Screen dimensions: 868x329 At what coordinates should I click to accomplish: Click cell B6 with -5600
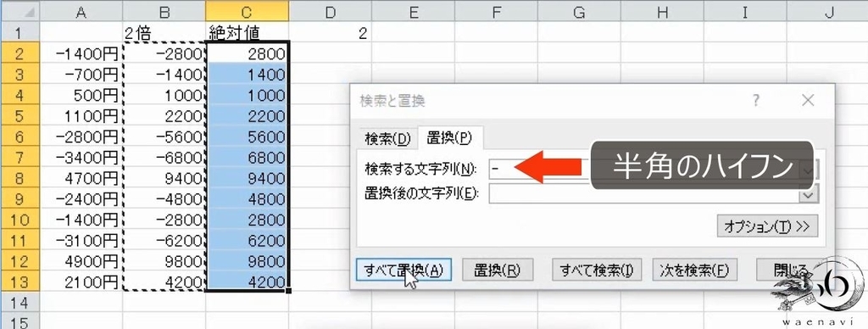tap(164, 137)
